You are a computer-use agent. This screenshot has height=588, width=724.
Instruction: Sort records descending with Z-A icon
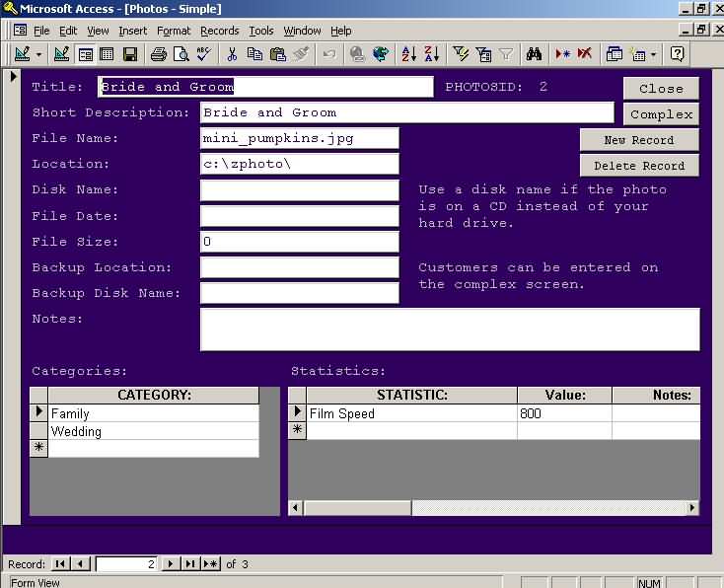point(431,54)
